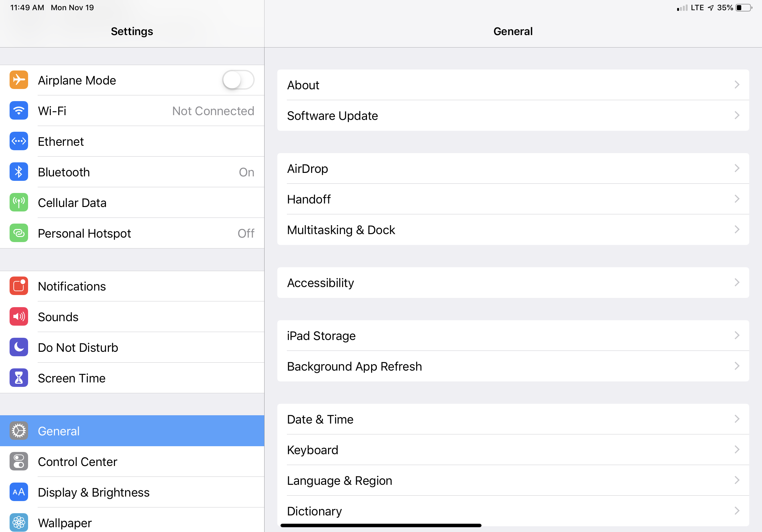This screenshot has height=532, width=762.
Task: Select Bluetooth in the settings sidebar
Action: pyautogui.click(x=132, y=172)
